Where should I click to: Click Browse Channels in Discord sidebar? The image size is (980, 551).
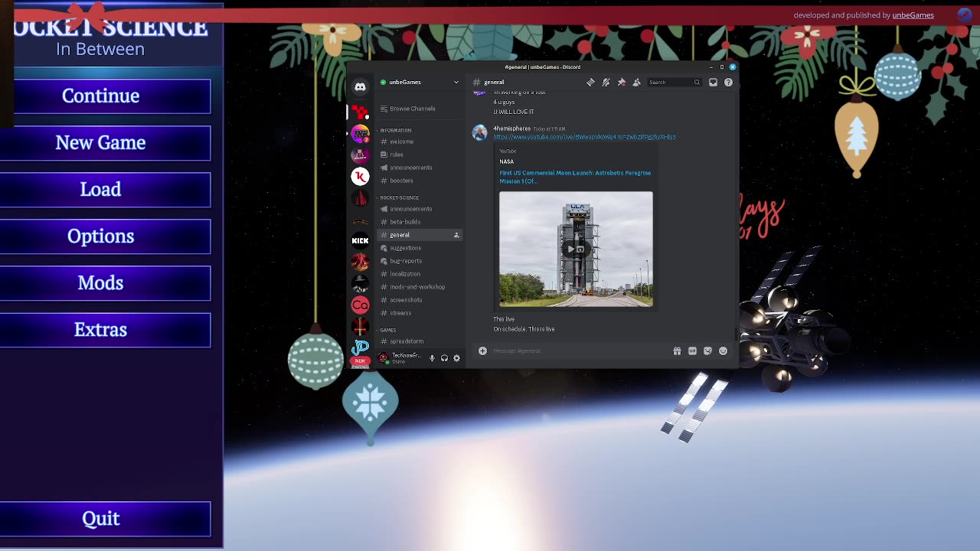pyautogui.click(x=420, y=109)
